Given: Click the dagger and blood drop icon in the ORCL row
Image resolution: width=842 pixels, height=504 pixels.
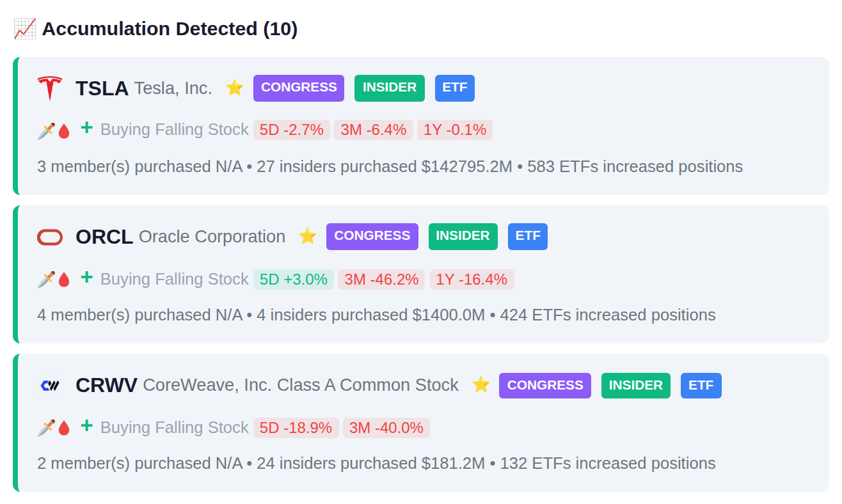Looking at the screenshot, I should (54, 279).
